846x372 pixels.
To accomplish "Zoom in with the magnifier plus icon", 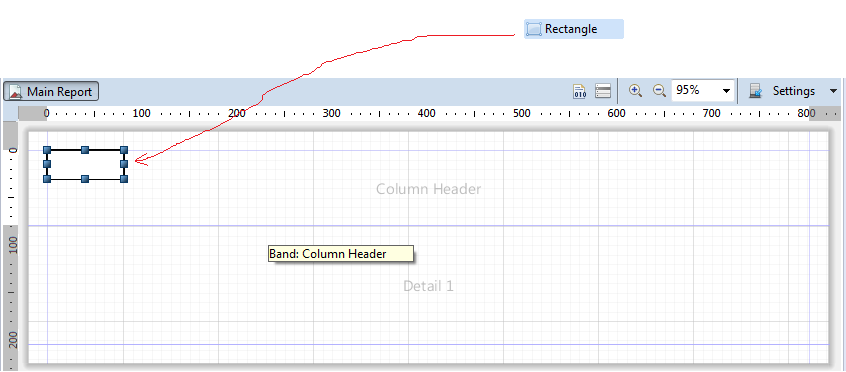I will pos(636,91).
